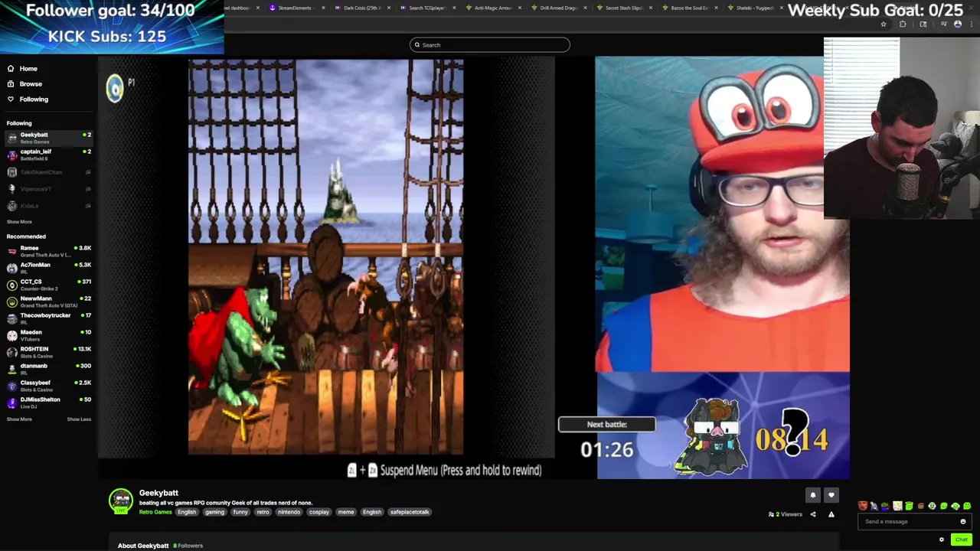Open Ac7ionMan recommended channel
Image resolution: width=980 pixels, height=551 pixels.
(x=48, y=268)
